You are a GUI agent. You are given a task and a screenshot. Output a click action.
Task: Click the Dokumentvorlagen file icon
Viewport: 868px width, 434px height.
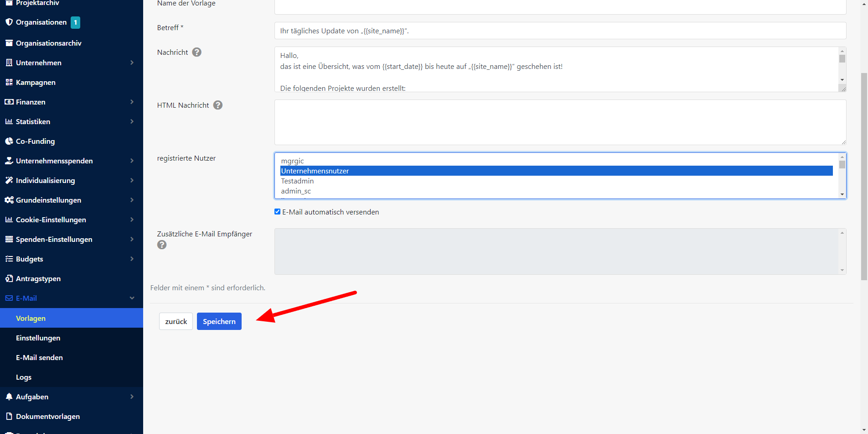click(x=9, y=417)
